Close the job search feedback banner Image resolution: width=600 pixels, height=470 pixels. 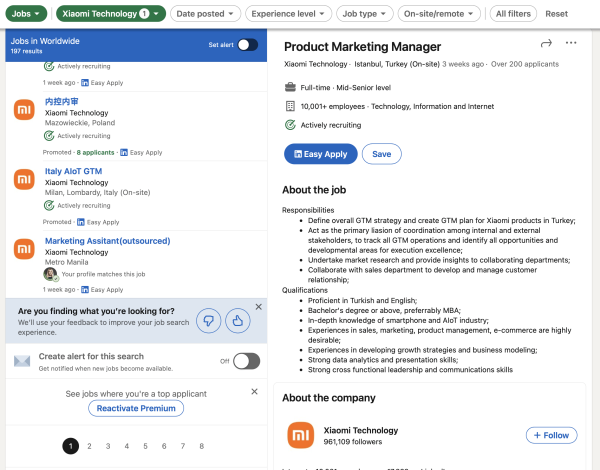pyautogui.click(x=259, y=307)
